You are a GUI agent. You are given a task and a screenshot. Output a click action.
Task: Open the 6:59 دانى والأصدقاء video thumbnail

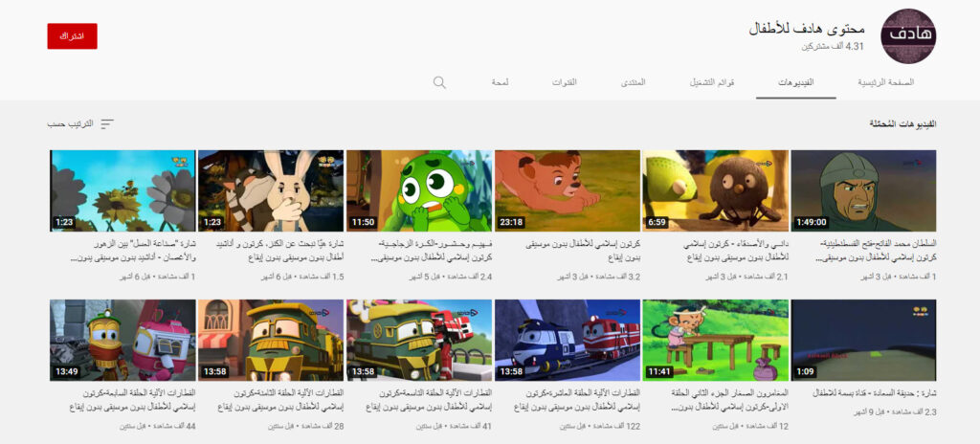coord(715,190)
